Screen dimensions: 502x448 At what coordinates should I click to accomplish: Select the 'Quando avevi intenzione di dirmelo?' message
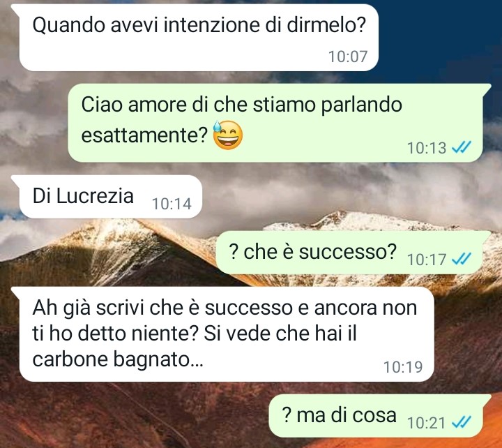coord(199,38)
